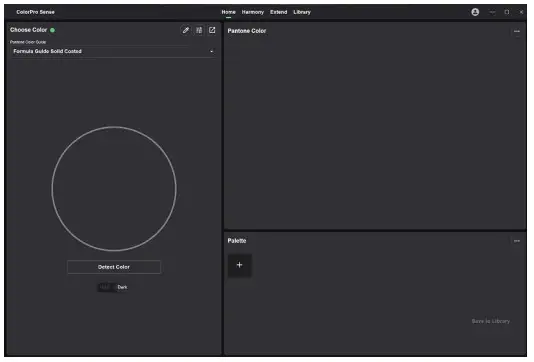
Task: Maximize the ColorPro Sense window
Action: (507, 12)
